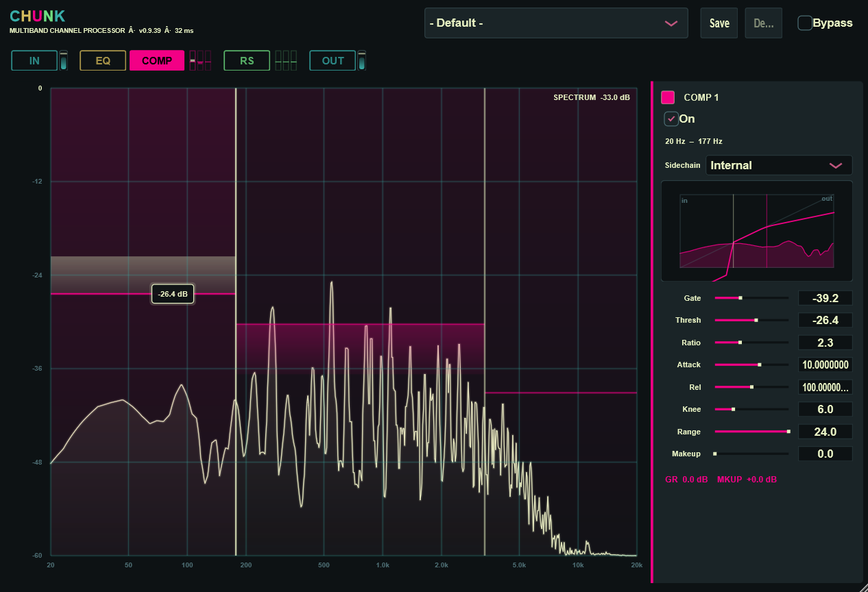Image resolution: width=868 pixels, height=592 pixels.
Task: Select the COMP module tab
Action: [x=157, y=60]
